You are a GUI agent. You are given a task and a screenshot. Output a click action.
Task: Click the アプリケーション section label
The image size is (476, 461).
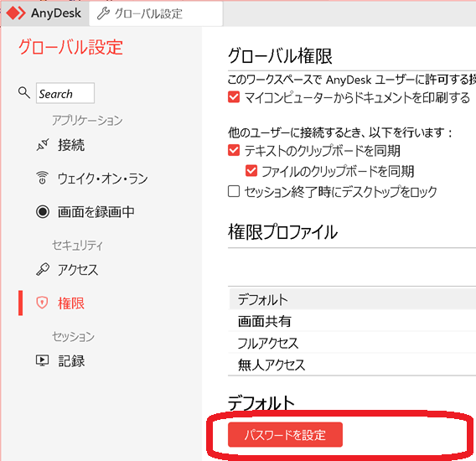[x=87, y=120]
